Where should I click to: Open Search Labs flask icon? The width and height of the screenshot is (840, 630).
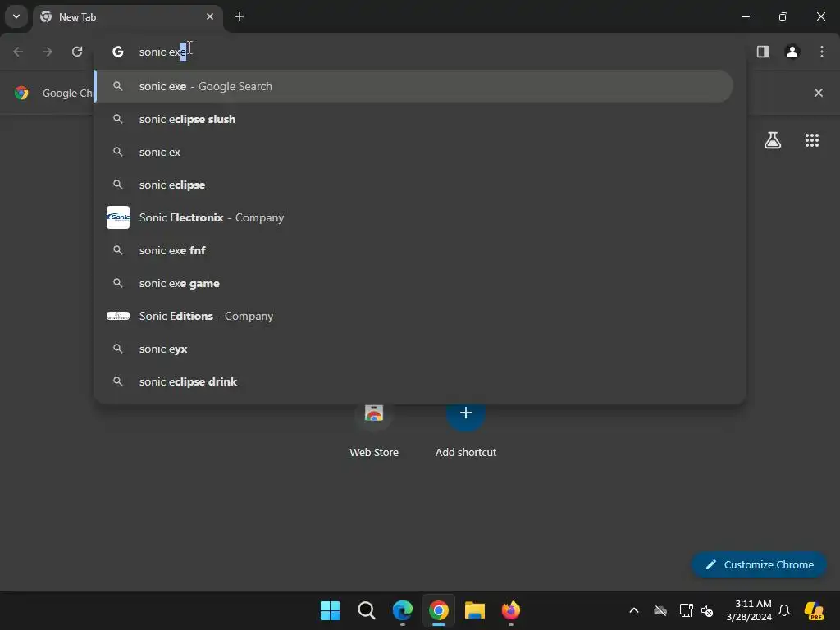(x=773, y=140)
